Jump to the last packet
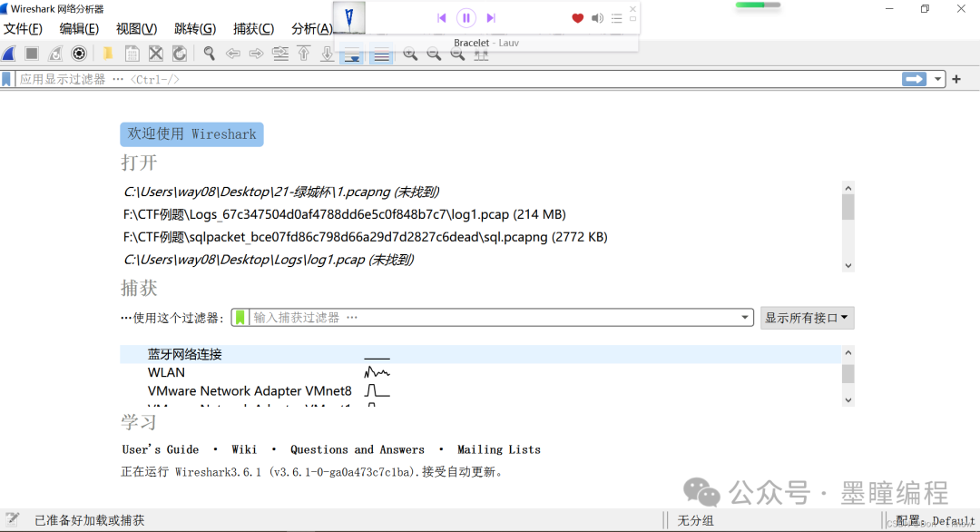The height and width of the screenshot is (532, 980). (x=327, y=54)
